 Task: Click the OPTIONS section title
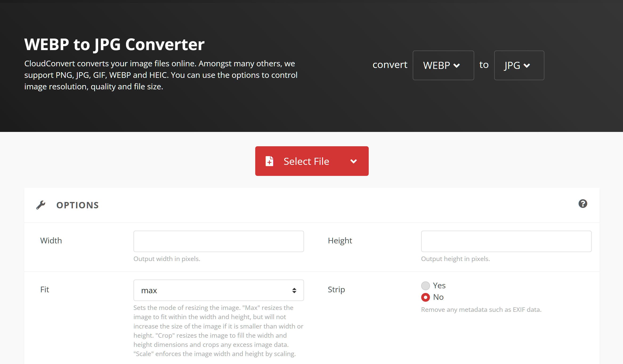(x=78, y=205)
